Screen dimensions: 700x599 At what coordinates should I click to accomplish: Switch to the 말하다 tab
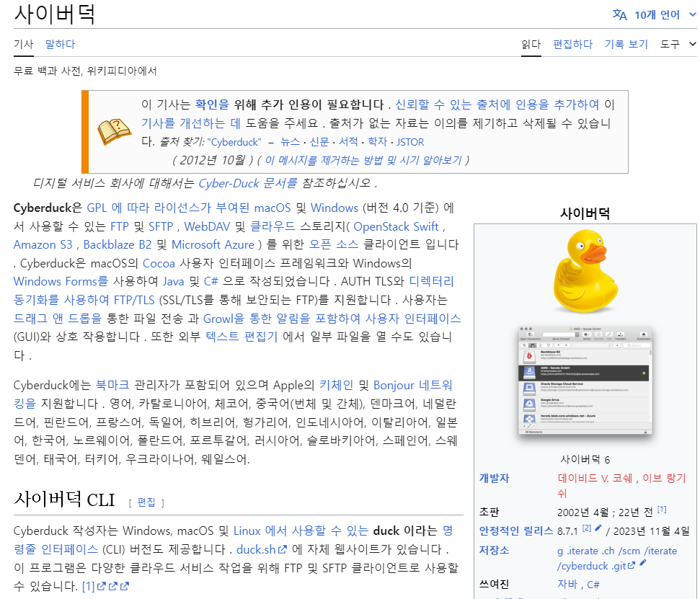coord(60,44)
